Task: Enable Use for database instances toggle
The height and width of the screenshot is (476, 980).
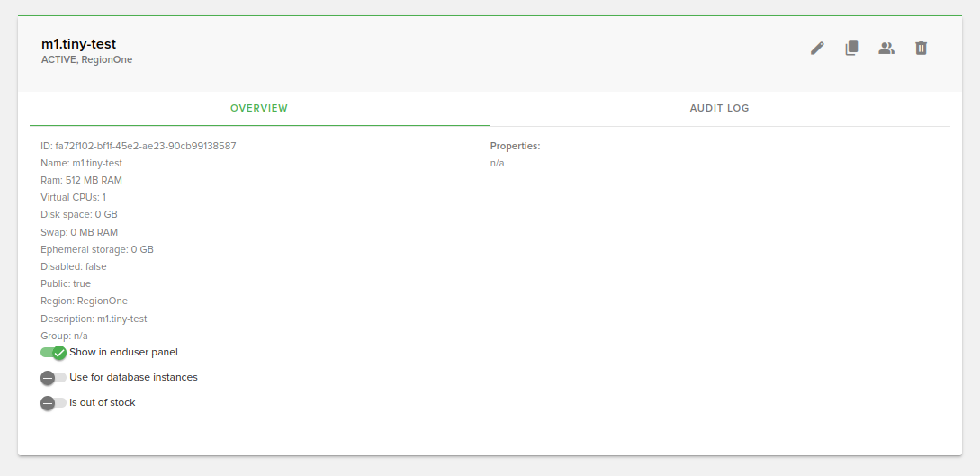Action: (54, 378)
